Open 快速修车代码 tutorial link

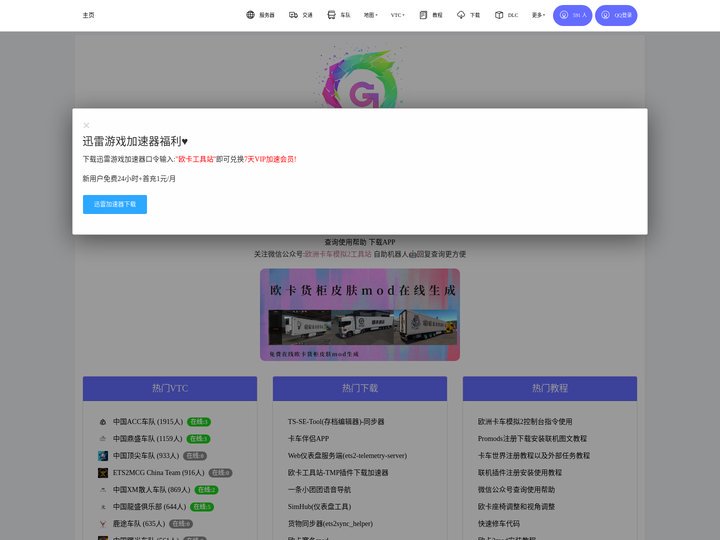tap(499, 523)
